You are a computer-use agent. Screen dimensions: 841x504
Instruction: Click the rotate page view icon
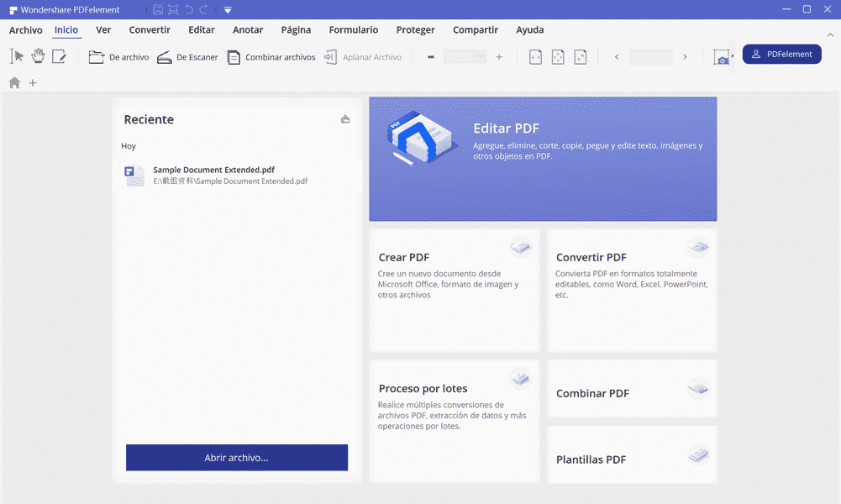(581, 57)
